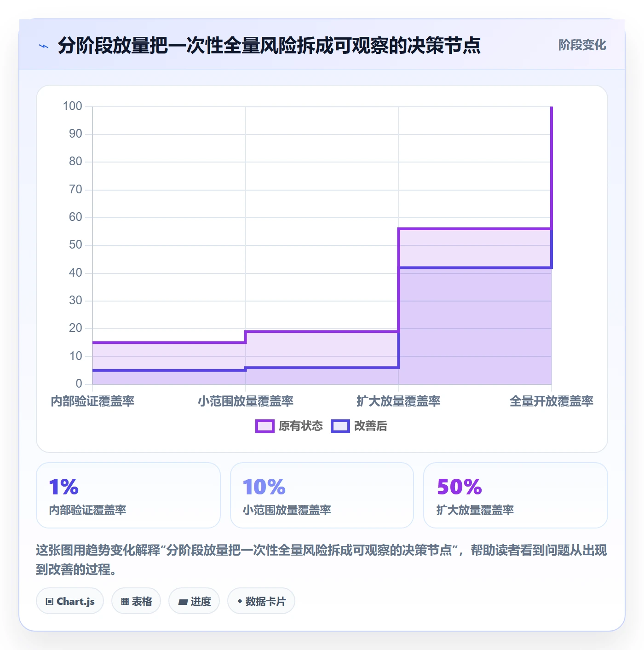Click the 内部验证覆盖率 x-axis label
Image resolution: width=644 pixels, height=650 pixels.
92,401
